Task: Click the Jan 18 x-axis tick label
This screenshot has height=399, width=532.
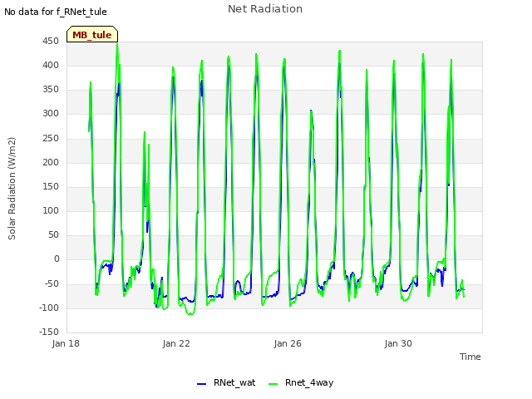Action: coord(66,343)
